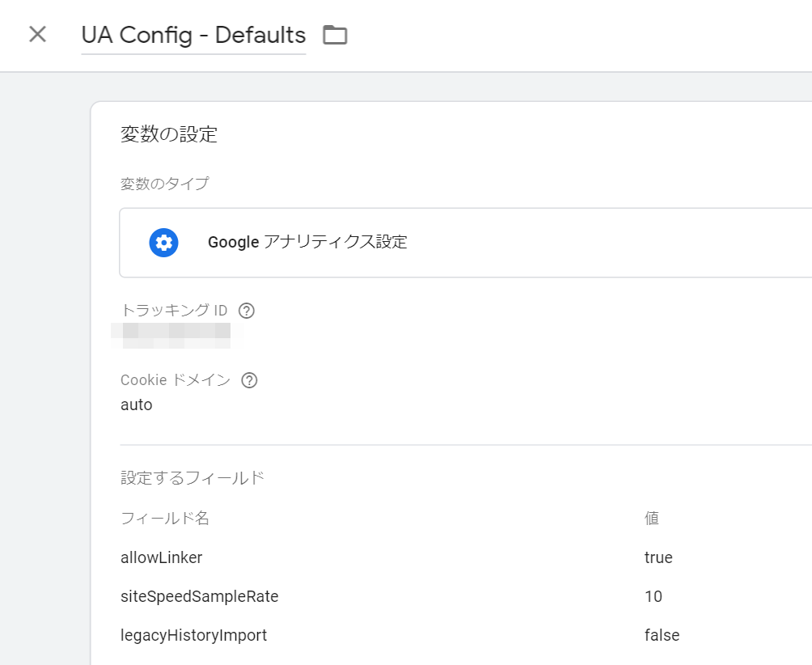Select the siteSpeedSampleRate field name
The width and height of the screenshot is (812, 665).
click(x=199, y=596)
